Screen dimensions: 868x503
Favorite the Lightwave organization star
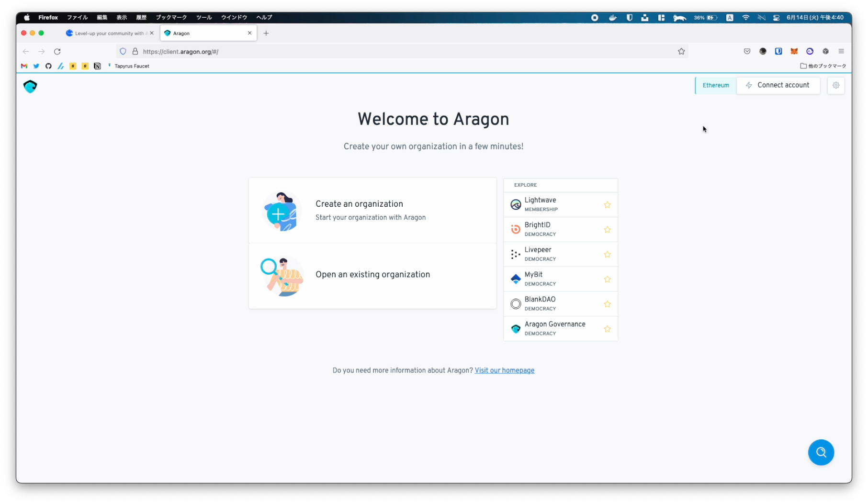coord(607,205)
